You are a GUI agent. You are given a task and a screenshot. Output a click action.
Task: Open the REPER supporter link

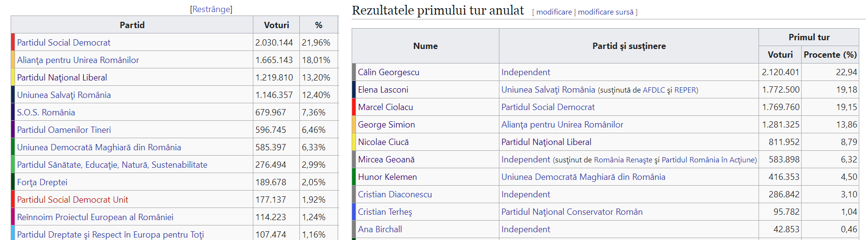pyautogui.click(x=685, y=90)
